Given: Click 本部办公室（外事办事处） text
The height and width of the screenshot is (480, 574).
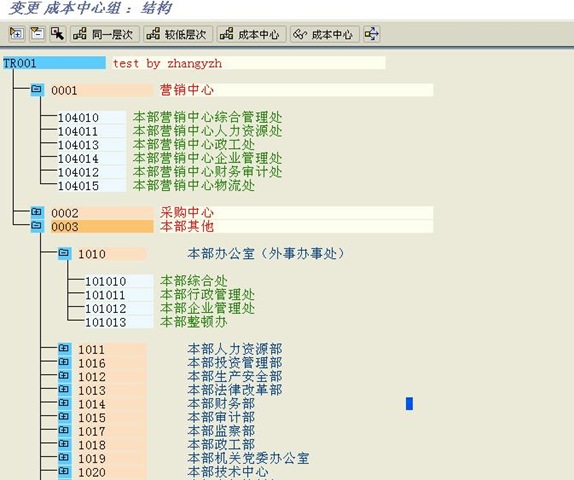Looking at the screenshot, I should point(266,253).
